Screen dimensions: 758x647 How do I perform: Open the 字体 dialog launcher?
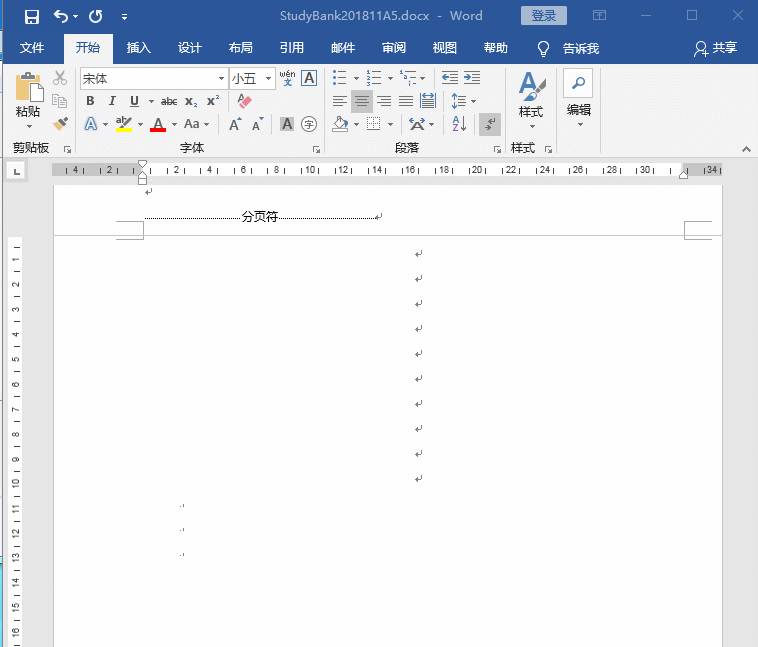tap(316, 149)
